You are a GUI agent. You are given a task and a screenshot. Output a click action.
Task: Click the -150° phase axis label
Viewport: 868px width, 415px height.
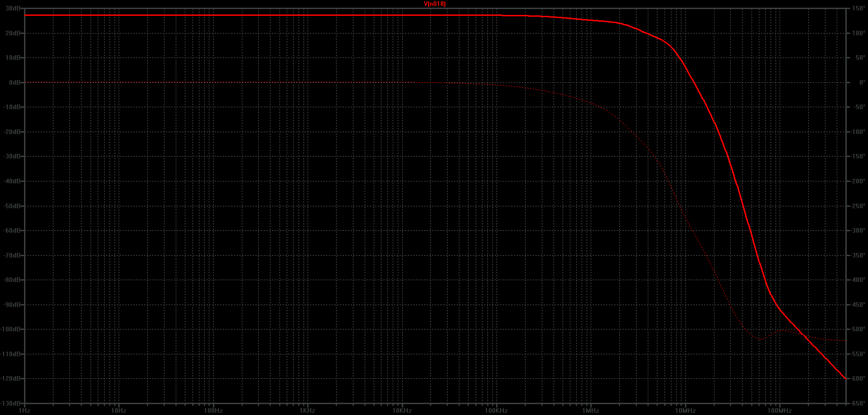pos(858,157)
